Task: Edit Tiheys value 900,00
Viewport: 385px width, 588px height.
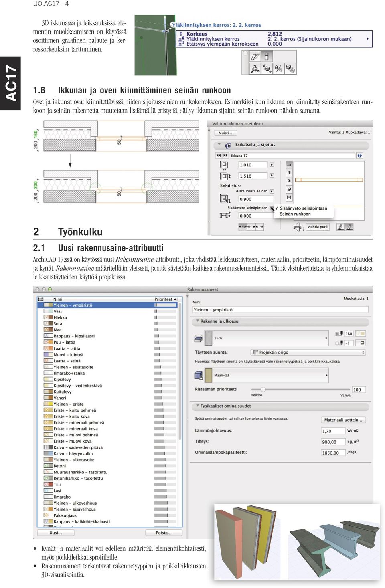Action: (333, 442)
